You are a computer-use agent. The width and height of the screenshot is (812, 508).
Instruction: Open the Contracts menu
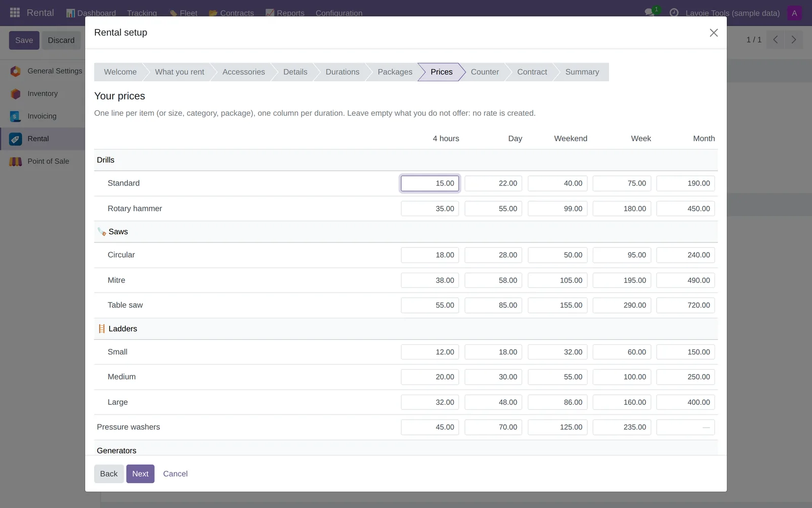231,13
